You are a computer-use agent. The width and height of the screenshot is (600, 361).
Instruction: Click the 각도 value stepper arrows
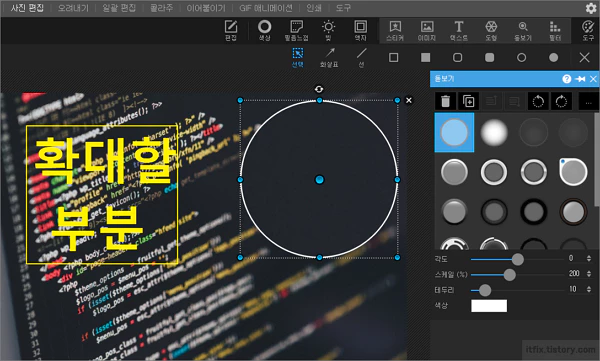(589, 258)
